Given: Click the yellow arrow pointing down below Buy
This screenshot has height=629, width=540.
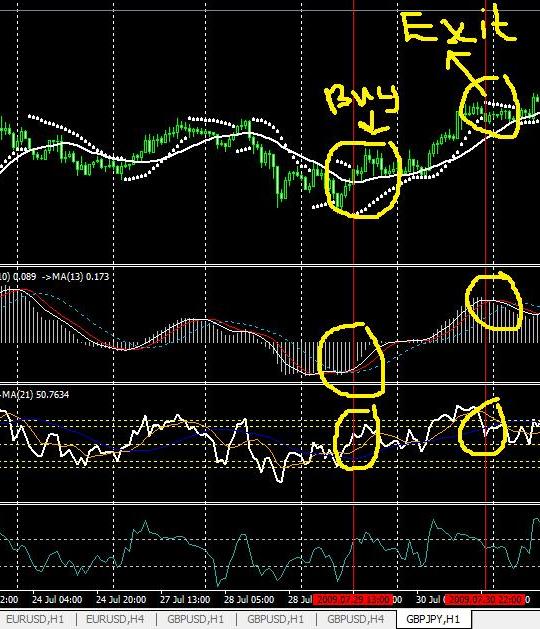Looking at the screenshot, I should 374,123.
